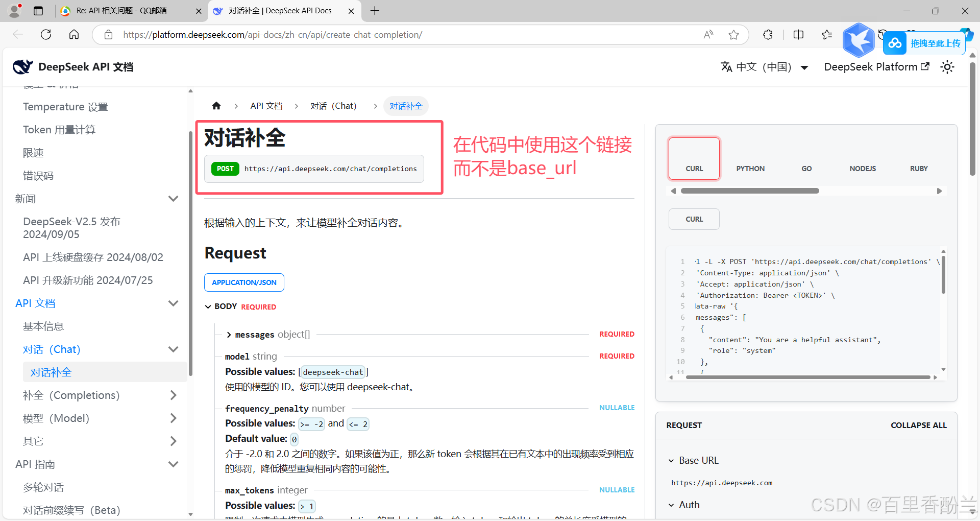Viewport: 980px width, 521px height.
Task: Click the read aloud icon in address bar
Action: [708, 35]
